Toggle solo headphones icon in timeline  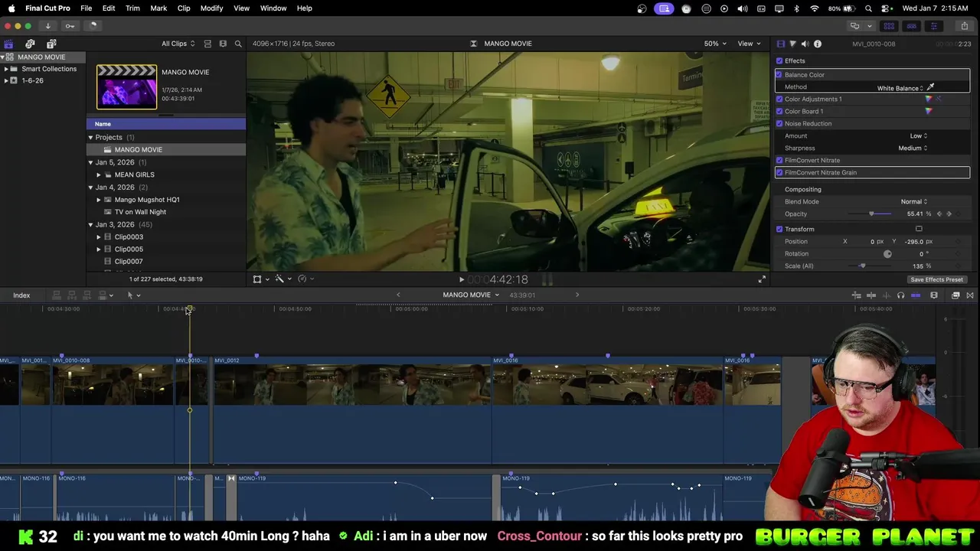point(901,295)
